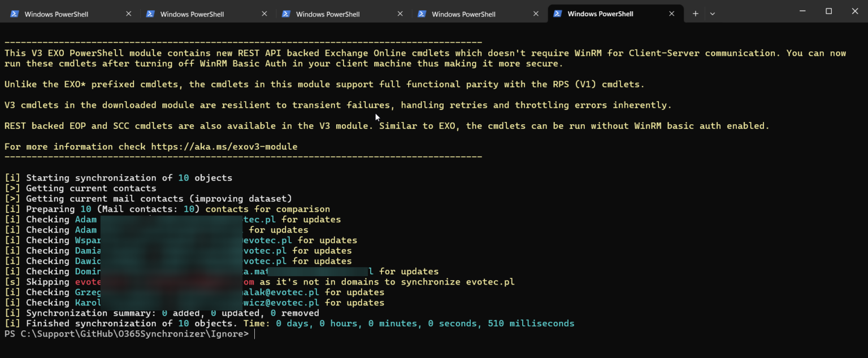Close the second PowerShell tab
The image size is (868, 358).
[x=264, y=14]
